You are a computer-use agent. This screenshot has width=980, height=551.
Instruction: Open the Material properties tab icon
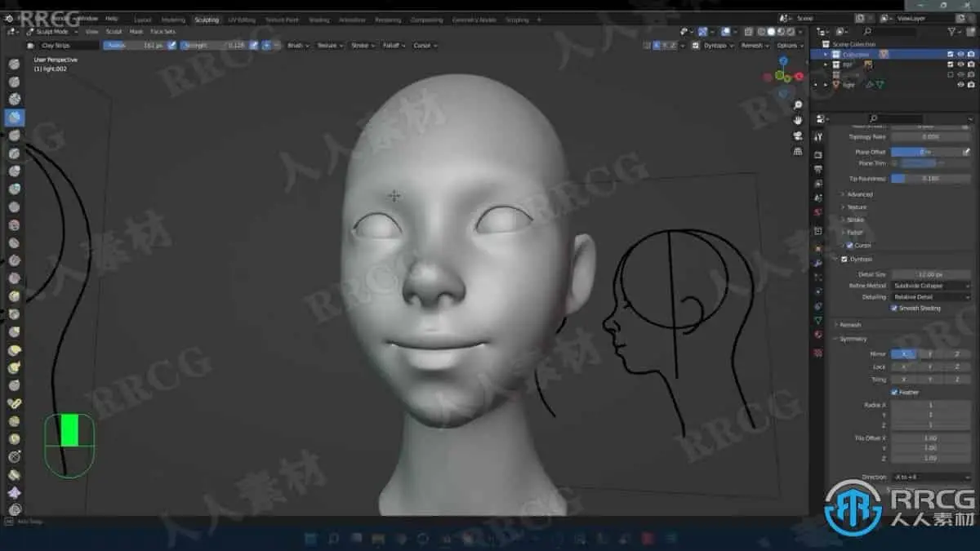pos(818,334)
